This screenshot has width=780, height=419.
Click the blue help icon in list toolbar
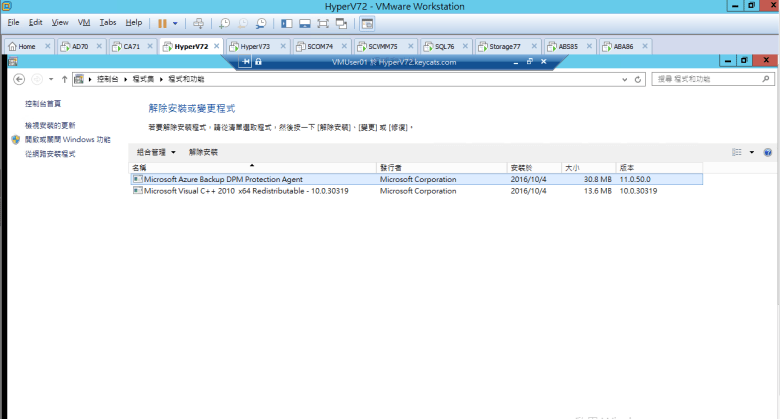pos(767,152)
